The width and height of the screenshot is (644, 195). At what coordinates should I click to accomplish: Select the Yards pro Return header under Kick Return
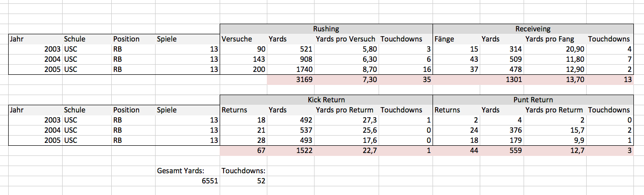[x=346, y=110]
